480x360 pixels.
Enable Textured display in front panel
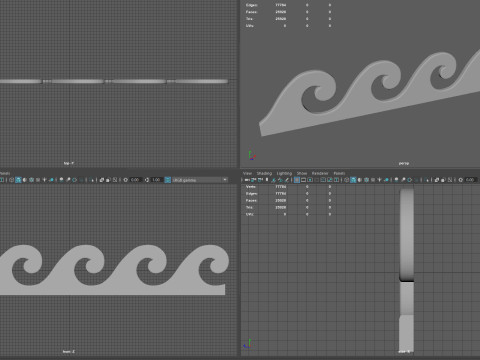point(38,180)
